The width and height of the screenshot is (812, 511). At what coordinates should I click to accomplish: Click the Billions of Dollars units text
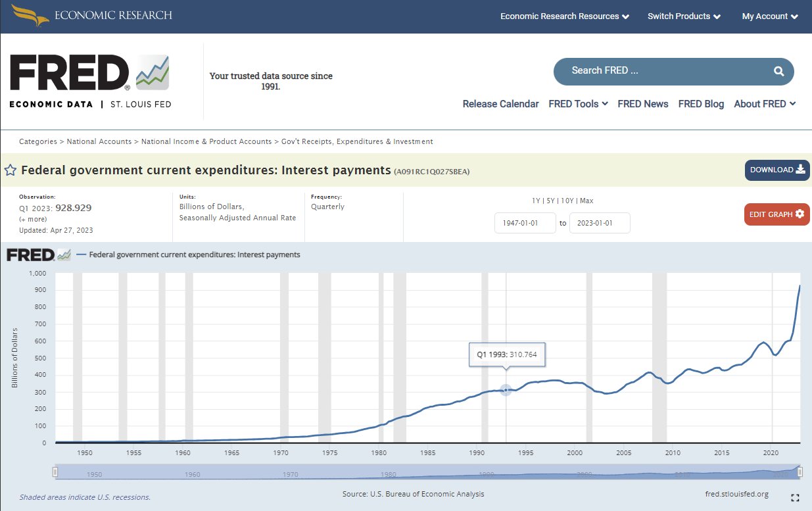pos(211,207)
